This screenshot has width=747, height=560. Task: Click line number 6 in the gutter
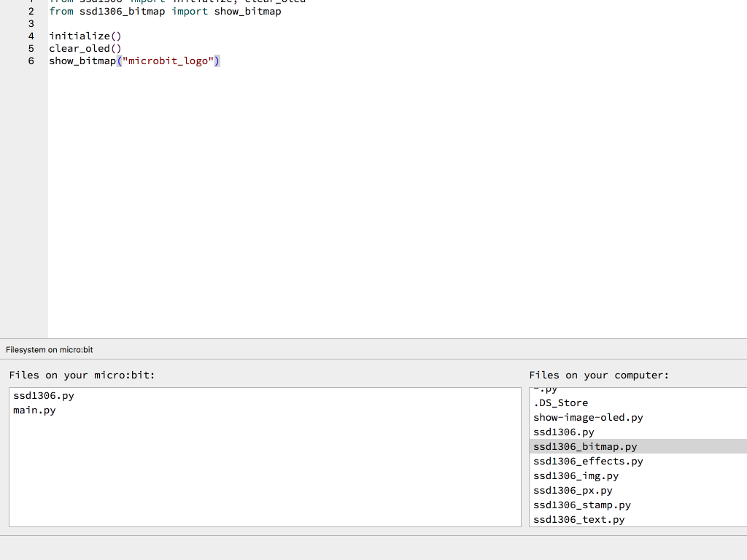coord(31,61)
